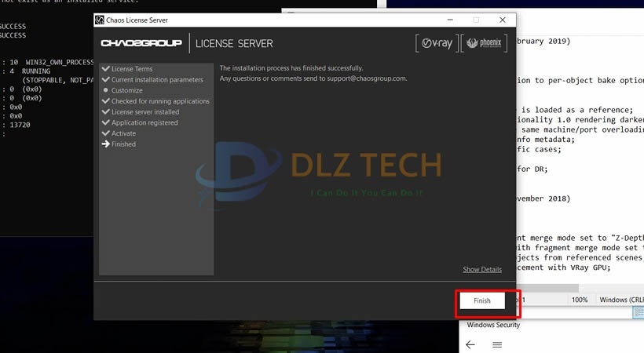Click the Customize bullet icon
This screenshot has width=644, height=353.
pyautogui.click(x=105, y=90)
